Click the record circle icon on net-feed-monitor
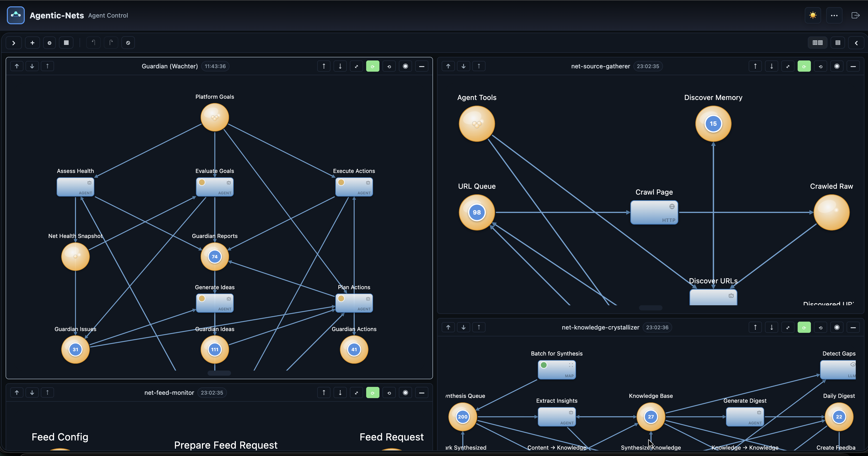The width and height of the screenshot is (868, 456). (x=405, y=392)
